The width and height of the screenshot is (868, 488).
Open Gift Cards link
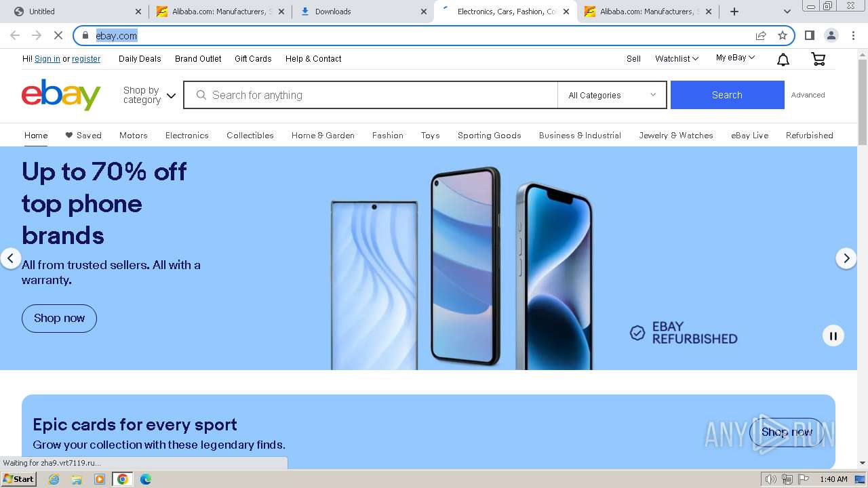tap(253, 59)
